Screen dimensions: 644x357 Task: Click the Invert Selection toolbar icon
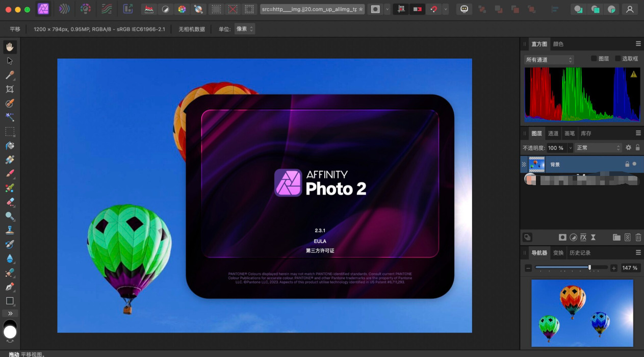[249, 9]
